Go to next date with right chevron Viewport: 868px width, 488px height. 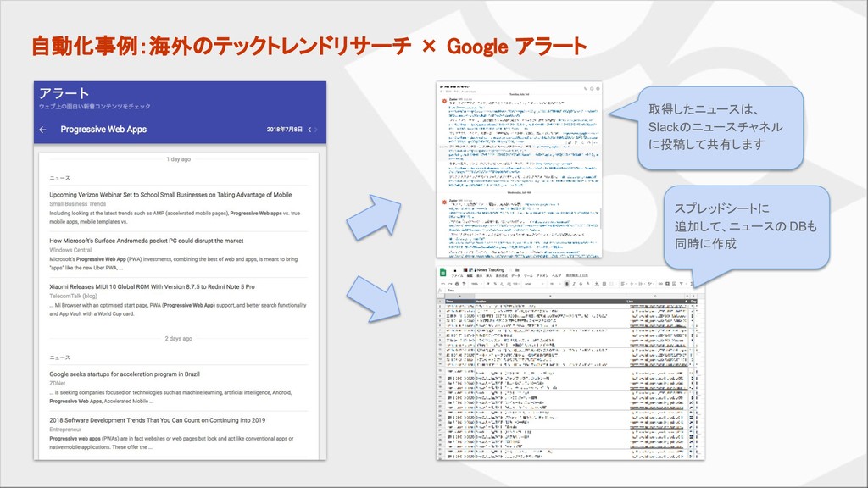(316, 130)
